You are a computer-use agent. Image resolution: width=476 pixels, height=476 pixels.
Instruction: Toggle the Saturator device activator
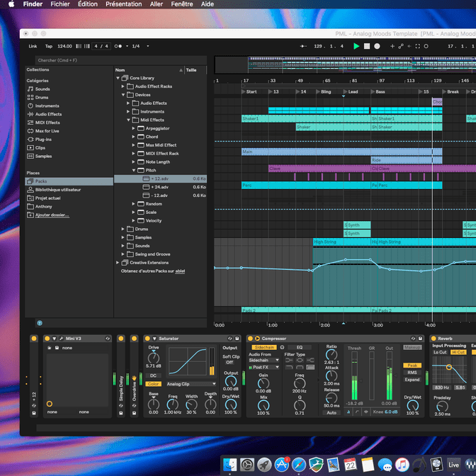(x=147, y=339)
